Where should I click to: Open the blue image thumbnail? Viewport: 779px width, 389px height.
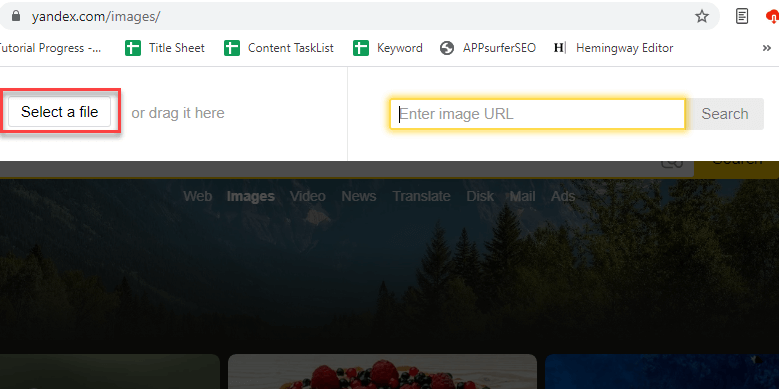pos(662,372)
